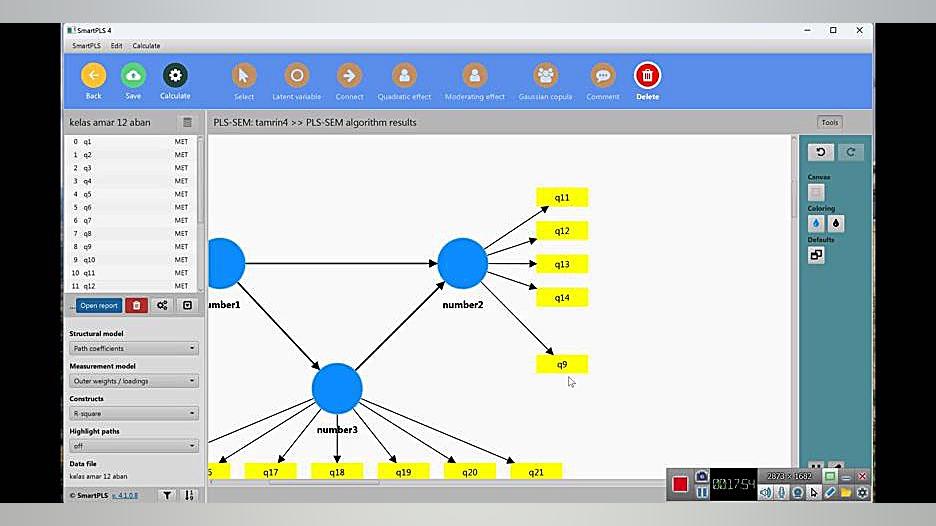The width and height of the screenshot is (936, 526).
Task: Choose the Quadratic effect tool
Action: tap(404, 76)
